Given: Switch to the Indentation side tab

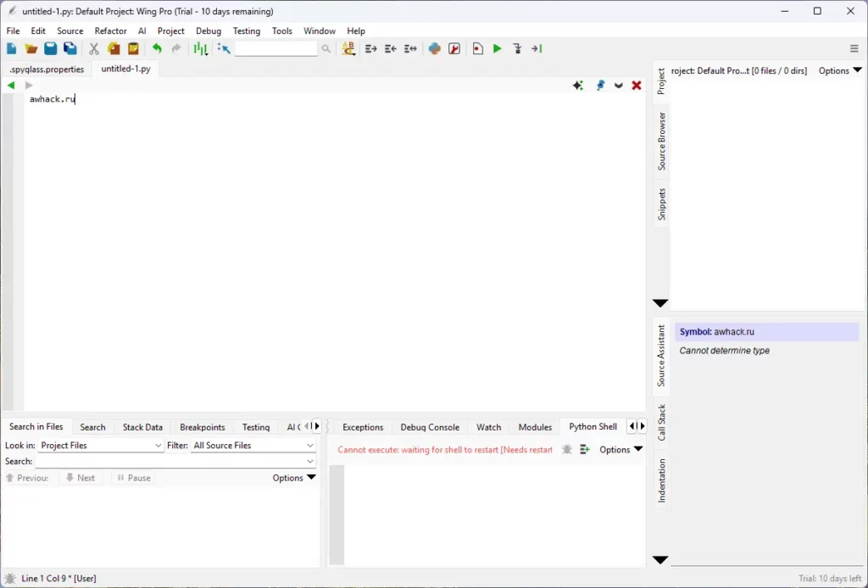Looking at the screenshot, I should (x=661, y=480).
